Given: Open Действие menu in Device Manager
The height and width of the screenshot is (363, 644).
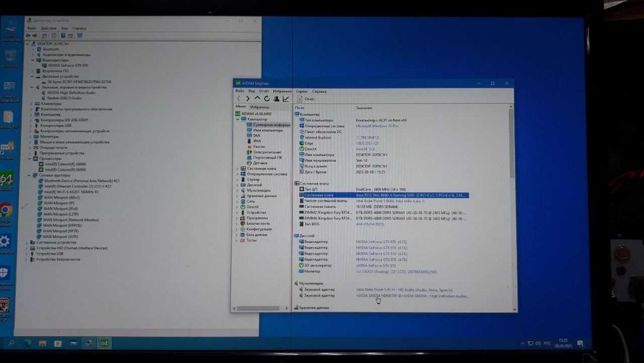Looking at the screenshot, I should pos(48,28).
